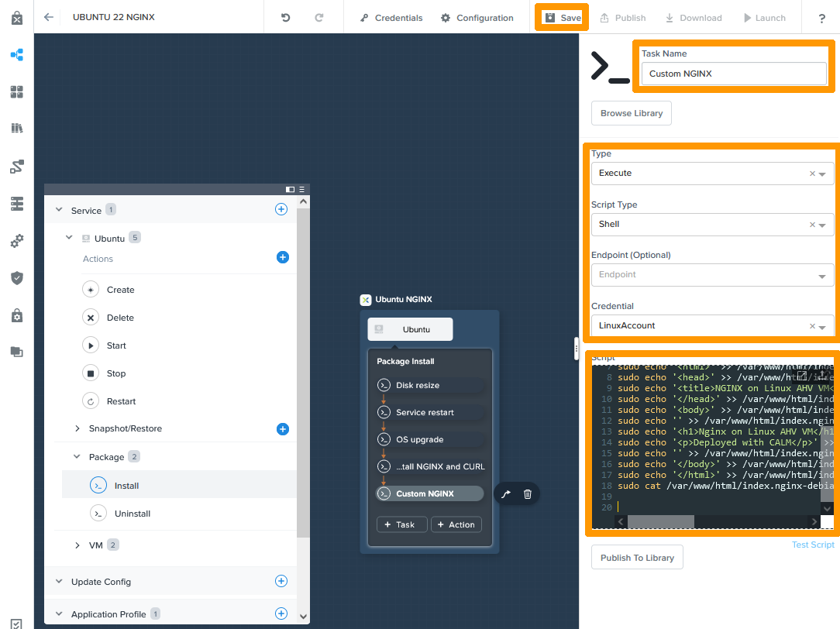Click the edit edges icon beside Custom NGINX
The image size is (840, 629).
coord(506,494)
